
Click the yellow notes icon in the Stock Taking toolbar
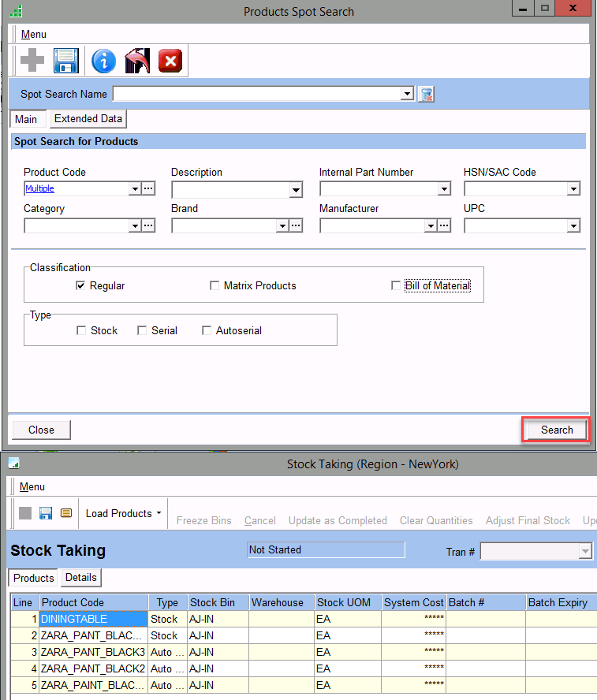coord(66,513)
